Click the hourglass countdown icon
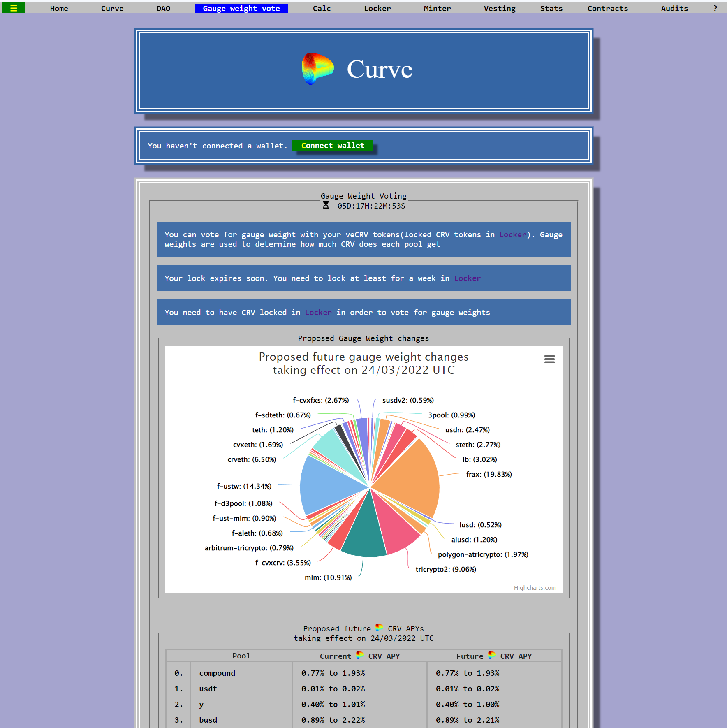 326,205
